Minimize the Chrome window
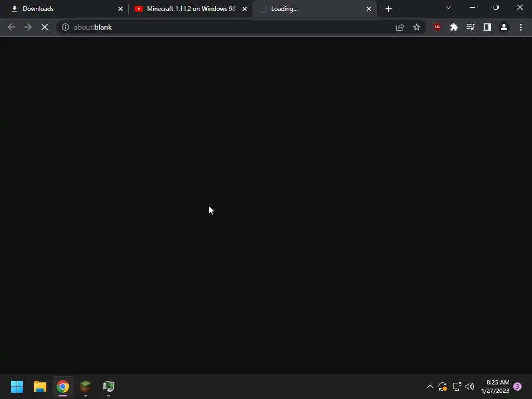Screen dimensions: 532x399 pyautogui.click(x=472, y=7)
